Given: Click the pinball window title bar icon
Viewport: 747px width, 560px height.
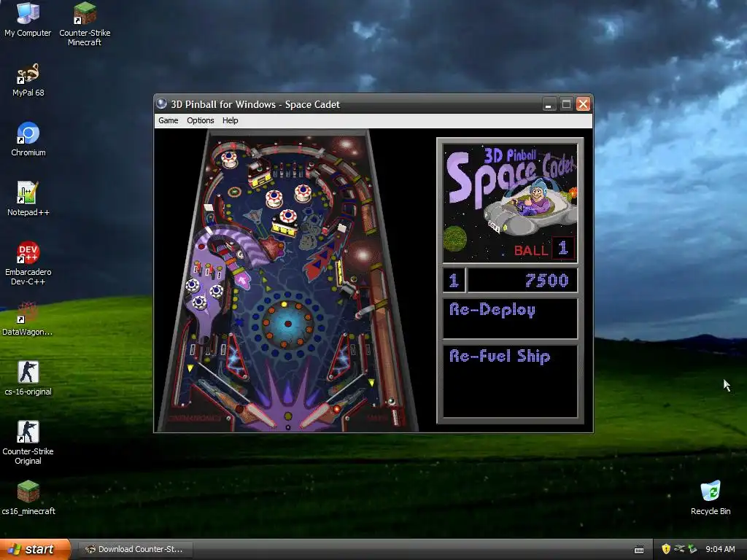Looking at the screenshot, I should pyautogui.click(x=161, y=104).
